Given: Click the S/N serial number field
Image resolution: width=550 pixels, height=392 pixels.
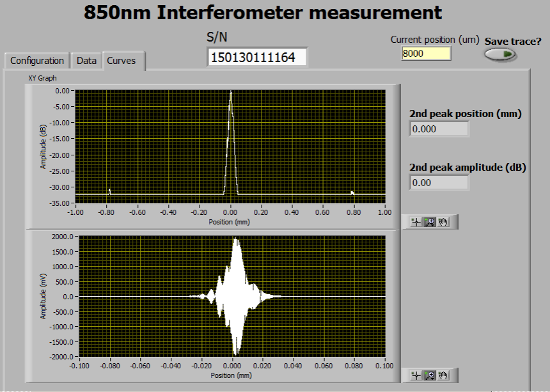Looking at the screenshot, I should point(257,58).
